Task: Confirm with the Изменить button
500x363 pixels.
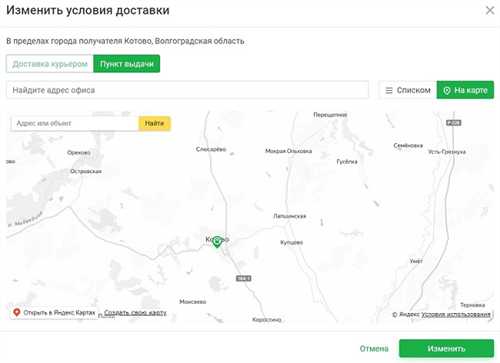Action: point(446,349)
